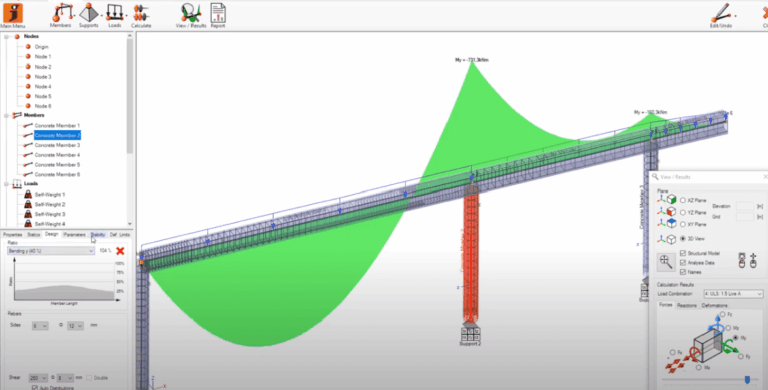The image size is (768, 390).
Task: Click the Elevation input field
Action: pyautogui.click(x=744, y=206)
